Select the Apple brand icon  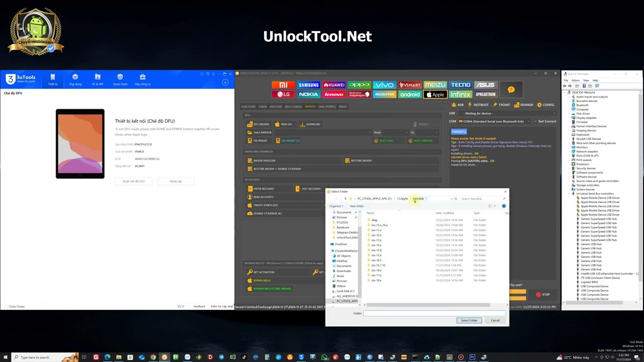pos(435,95)
